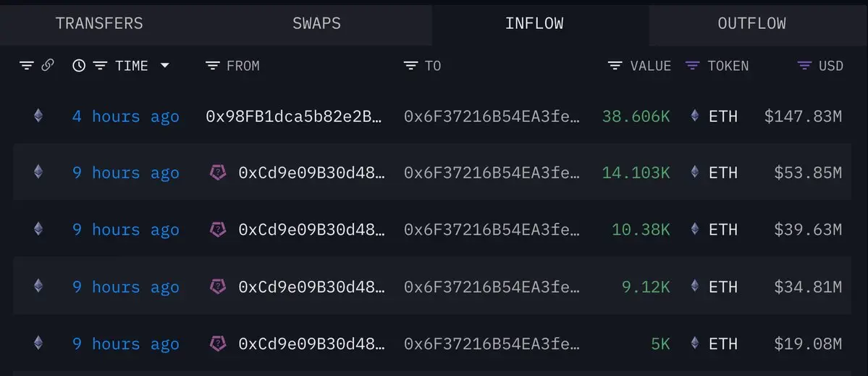
Task: Open the filter icon left of link icon
Action: click(27, 66)
